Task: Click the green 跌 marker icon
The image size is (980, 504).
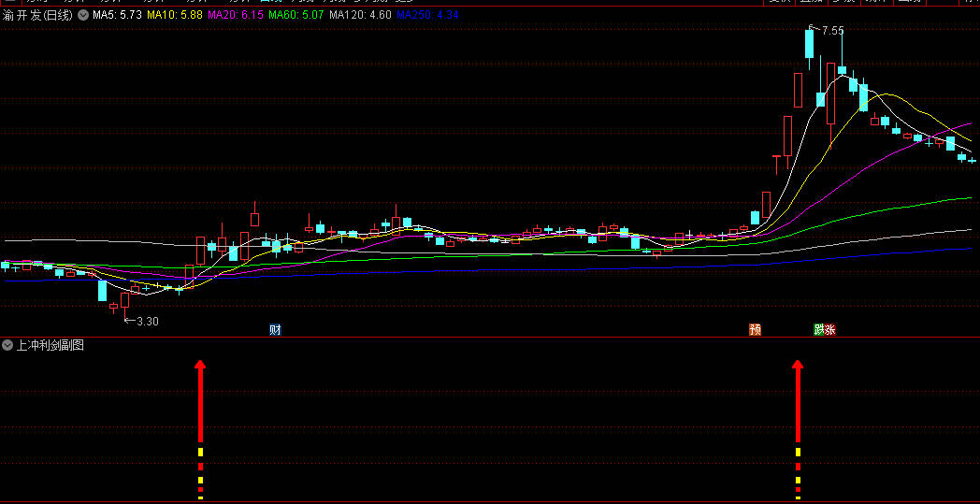Action: (819, 329)
